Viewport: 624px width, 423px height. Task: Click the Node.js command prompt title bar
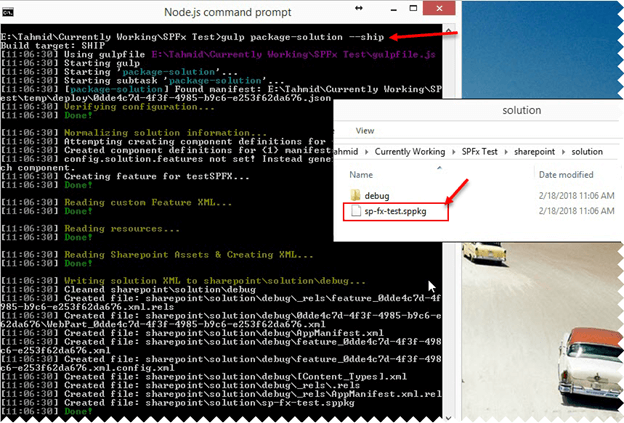[228, 12]
